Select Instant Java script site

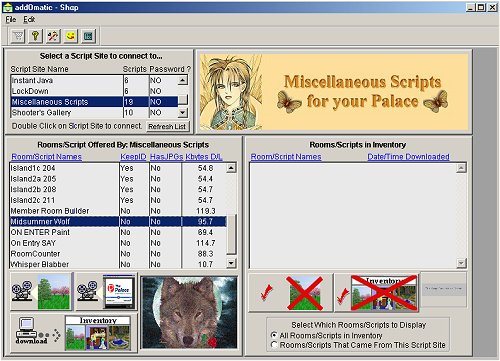94,80
